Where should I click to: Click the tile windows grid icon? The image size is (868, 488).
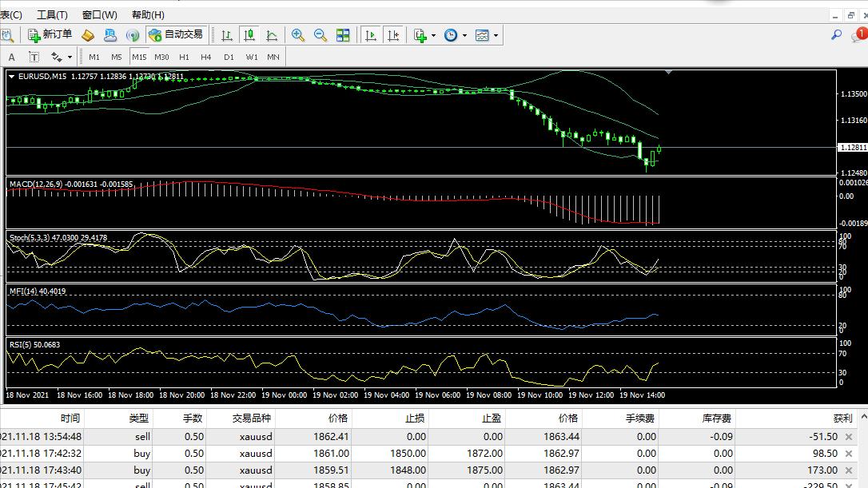pos(343,35)
